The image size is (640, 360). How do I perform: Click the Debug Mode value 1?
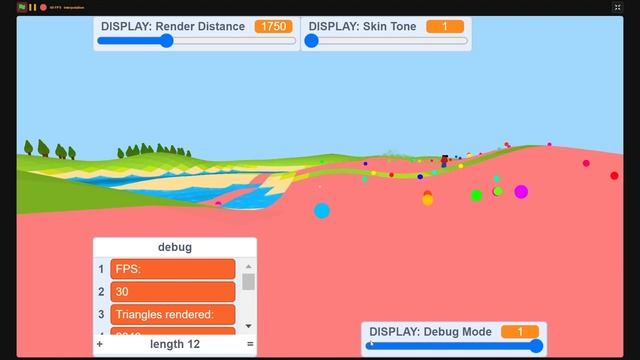pyautogui.click(x=520, y=332)
